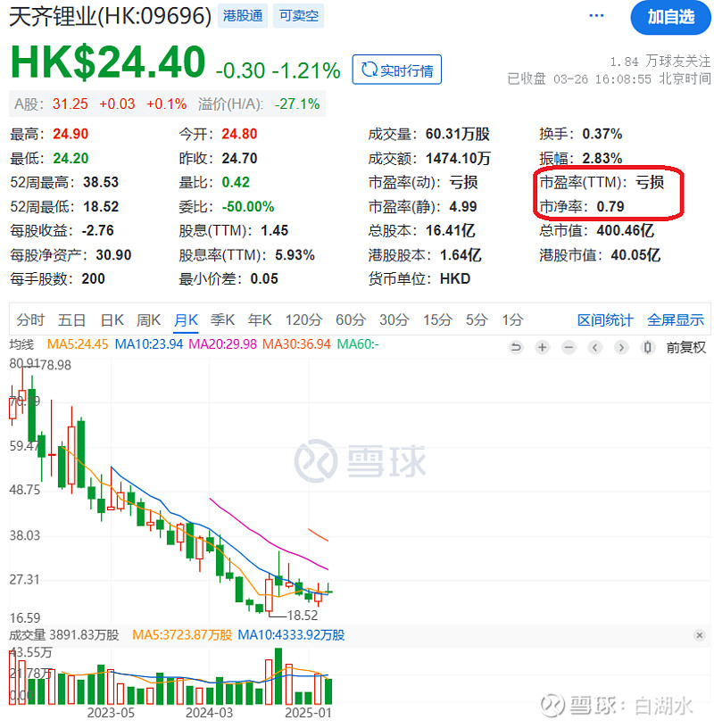Click the 每股净资产 30.90 value
Image resolution: width=714 pixels, height=728 pixels.
coord(113,255)
